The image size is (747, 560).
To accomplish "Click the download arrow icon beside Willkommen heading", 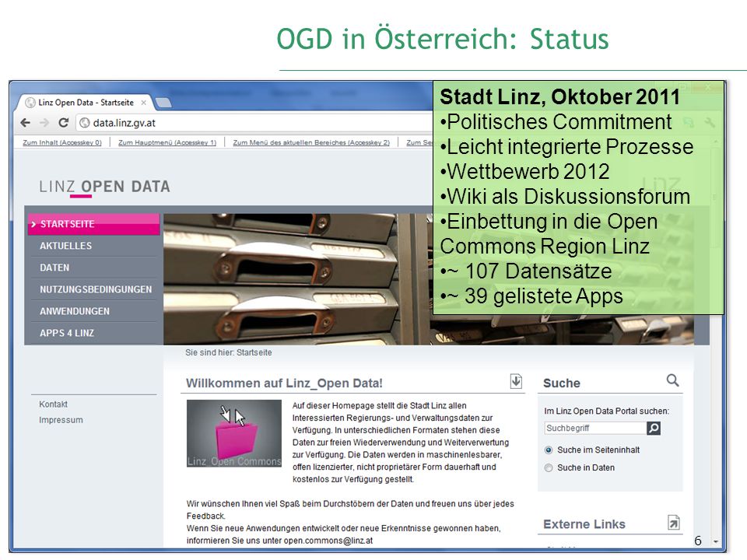I will coord(516,381).
